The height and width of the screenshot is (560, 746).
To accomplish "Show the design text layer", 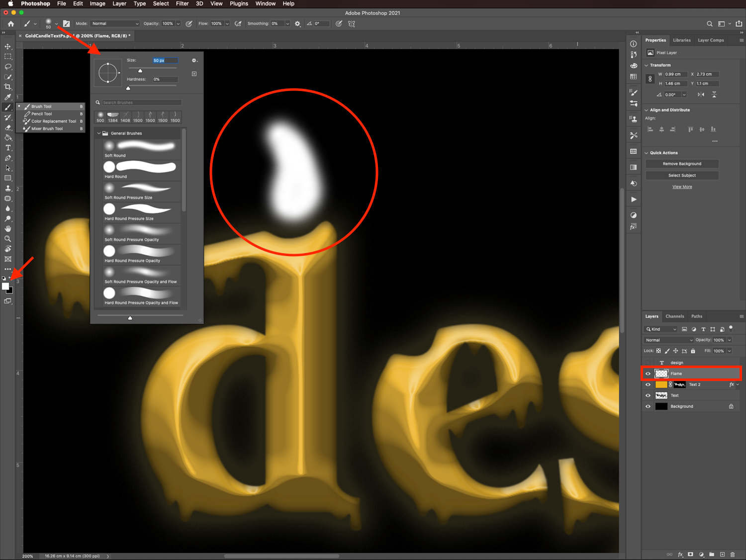I will point(648,363).
